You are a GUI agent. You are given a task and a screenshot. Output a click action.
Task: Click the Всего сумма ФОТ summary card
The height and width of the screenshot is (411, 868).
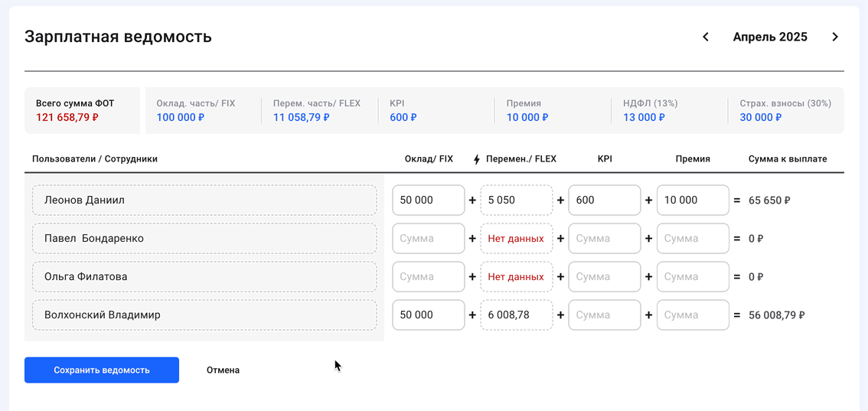(x=83, y=110)
